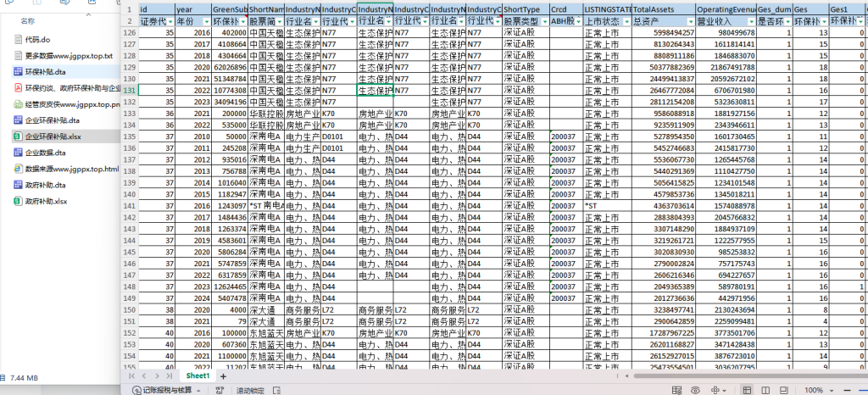Click the Ges_dum header cell

(x=775, y=9)
